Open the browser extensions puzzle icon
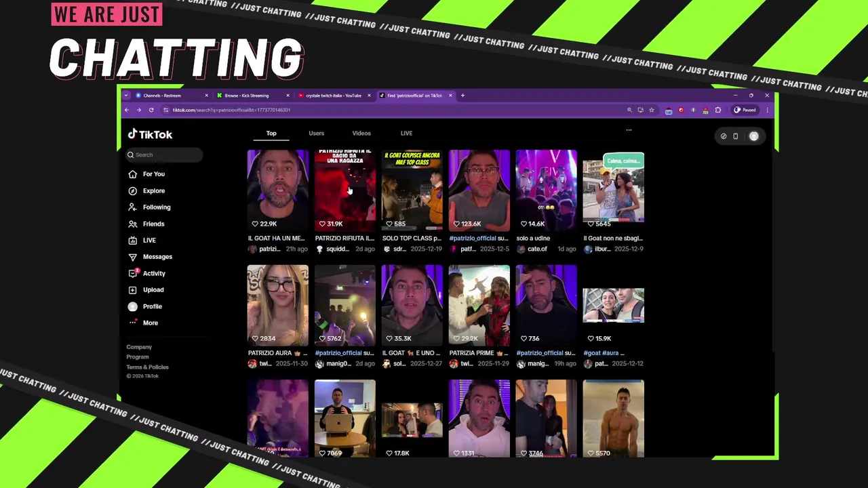The width and height of the screenshot is (868, 488). click(x=718, y=110)
